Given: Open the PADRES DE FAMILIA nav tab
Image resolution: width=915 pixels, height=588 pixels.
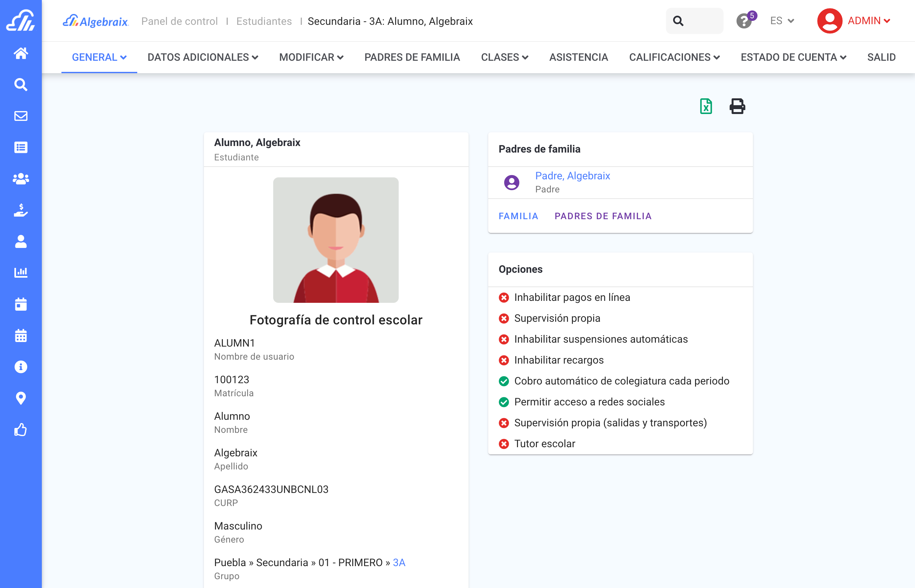Looking at the screenshot, I should click(x=412, y=57).
